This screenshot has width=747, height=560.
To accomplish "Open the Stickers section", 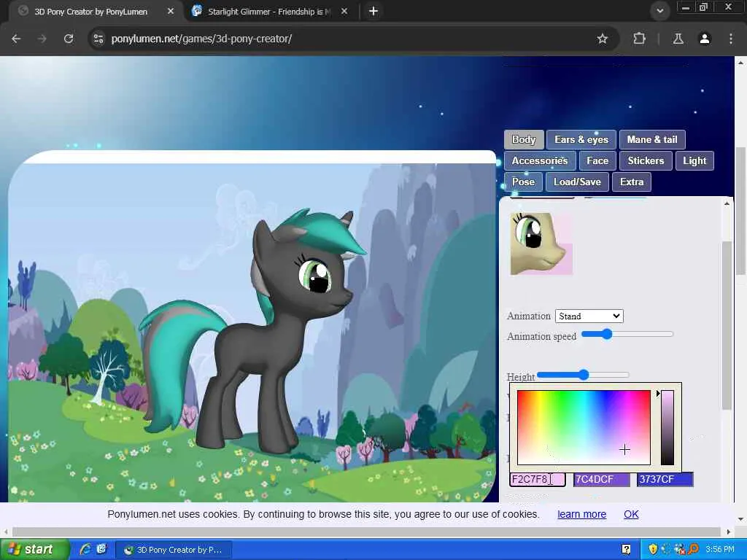I will click(646, 160).
